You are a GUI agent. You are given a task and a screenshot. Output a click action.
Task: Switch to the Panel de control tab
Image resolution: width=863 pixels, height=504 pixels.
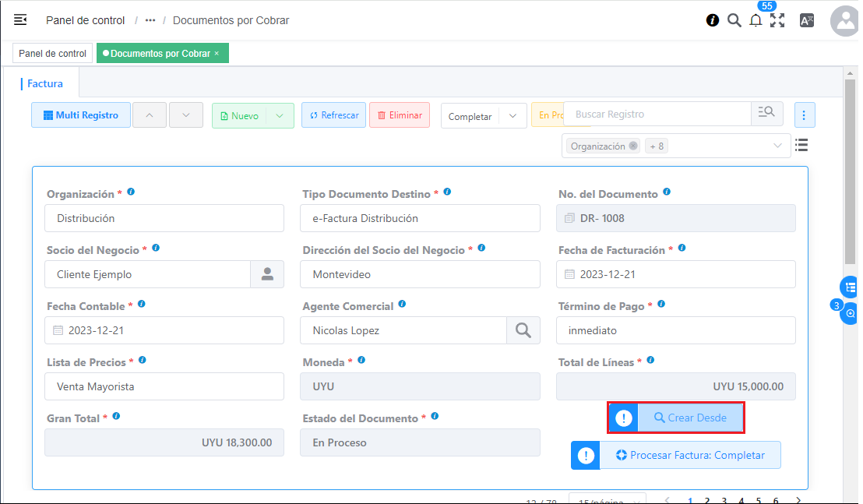(x=53, y=54)
